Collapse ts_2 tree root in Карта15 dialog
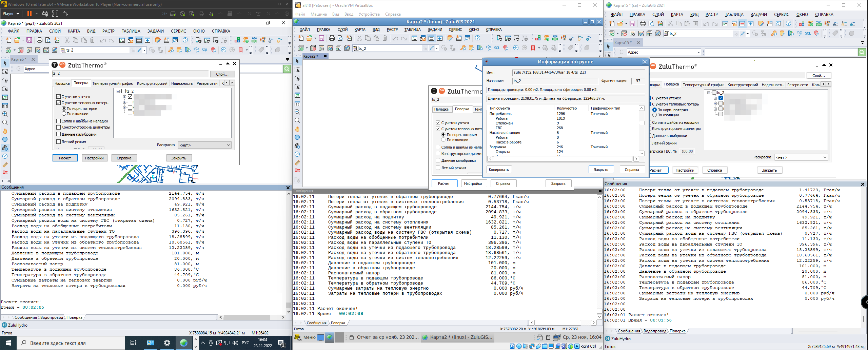This screenshot has height=350, width=868. click(709, 93)
